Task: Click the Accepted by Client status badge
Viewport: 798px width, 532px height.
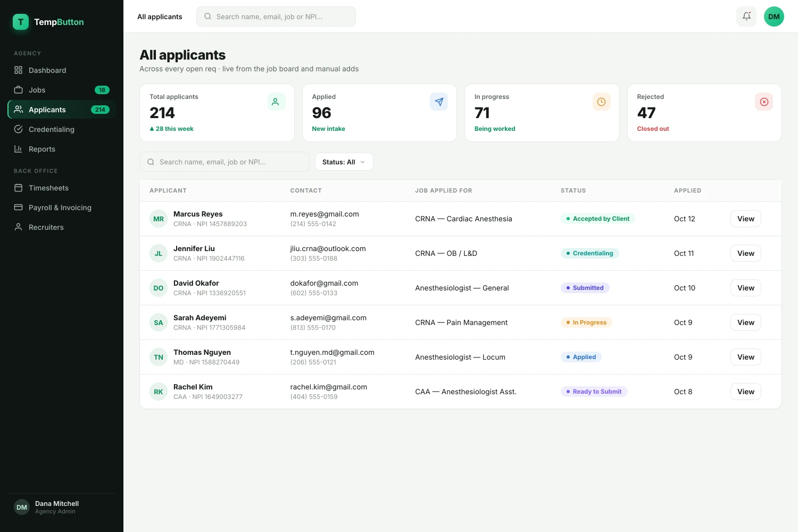Action: click(x=598, y=219)
